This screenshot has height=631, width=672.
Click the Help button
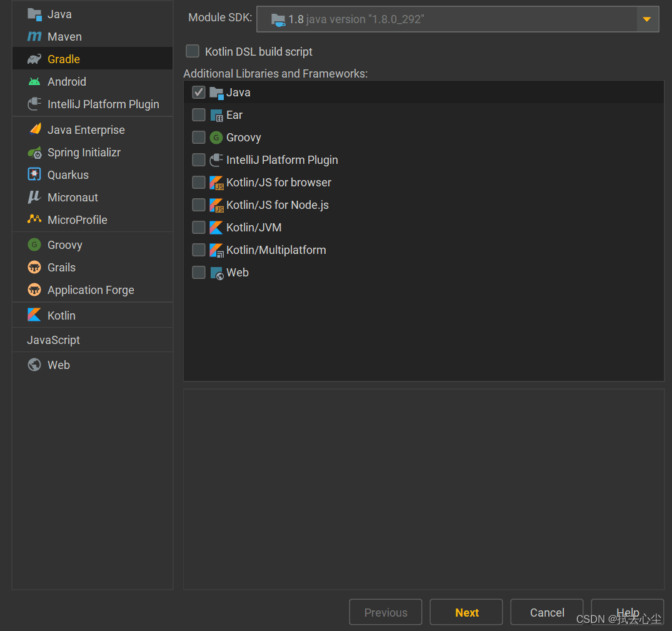tap(628, 612)
